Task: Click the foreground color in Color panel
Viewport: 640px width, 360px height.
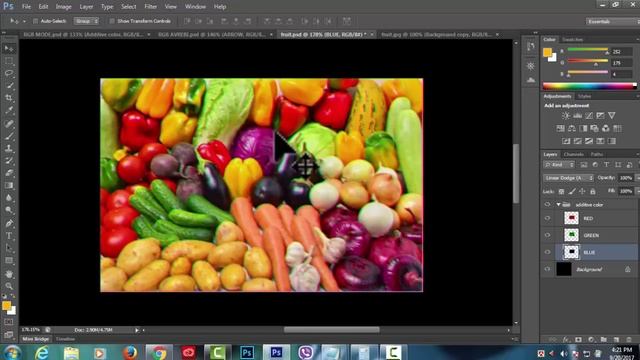Action: (547, 52)
